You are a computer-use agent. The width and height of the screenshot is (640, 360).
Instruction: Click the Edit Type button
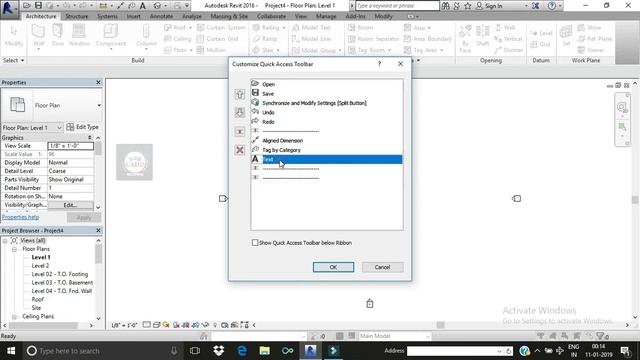coord(82,127)
